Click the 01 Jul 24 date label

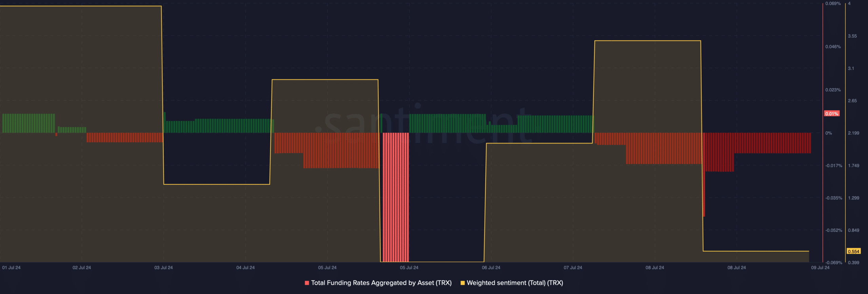click(x=11, y=268)
